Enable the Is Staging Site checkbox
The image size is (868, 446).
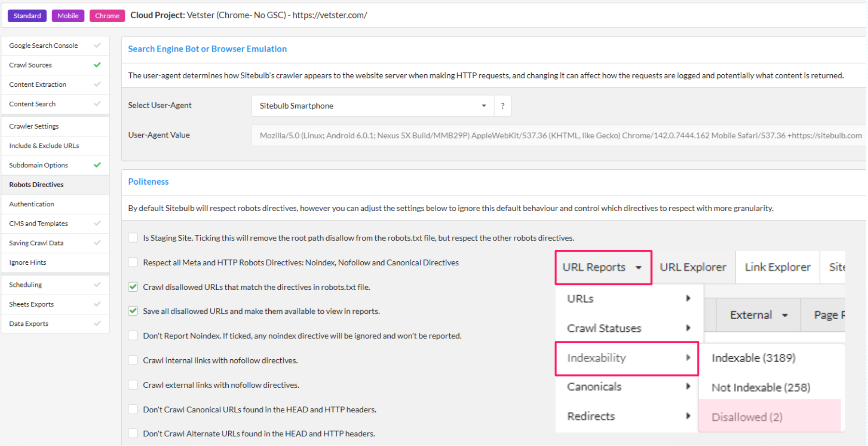tap(133, 237)
